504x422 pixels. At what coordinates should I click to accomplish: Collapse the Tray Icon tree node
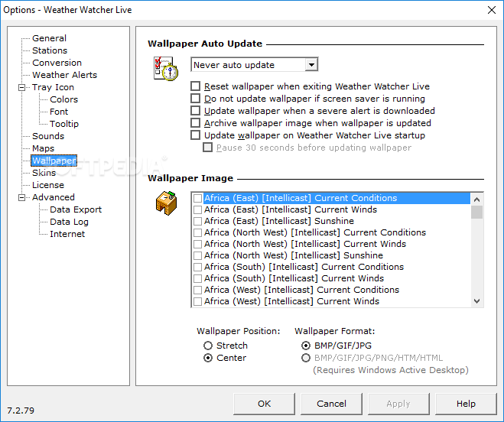(21, 87)
